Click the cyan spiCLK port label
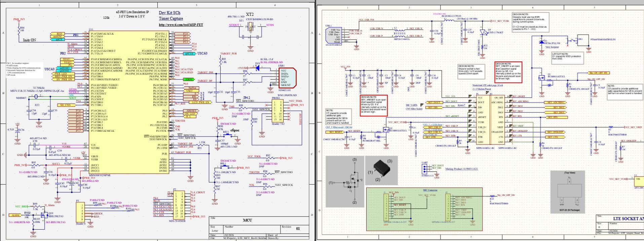 (x=189, y=54)
